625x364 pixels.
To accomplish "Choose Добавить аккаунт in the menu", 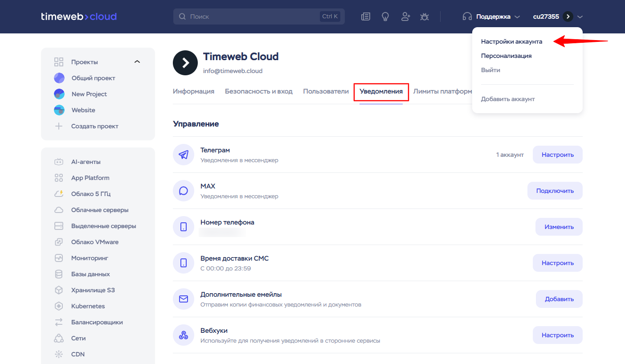I will pyautogui.click(x=508, y=99).
